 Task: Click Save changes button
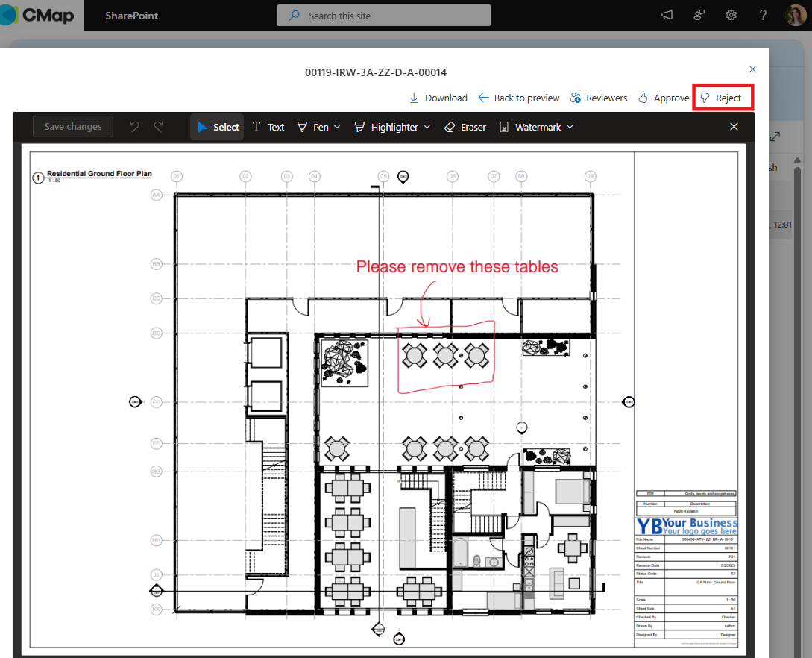coord(73,126)
